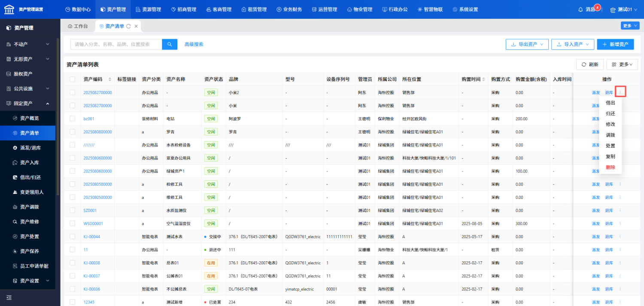Choose 调拨 from the action menu
The width and height of the screenshot is (644, 306).
(x=610, y=135)
